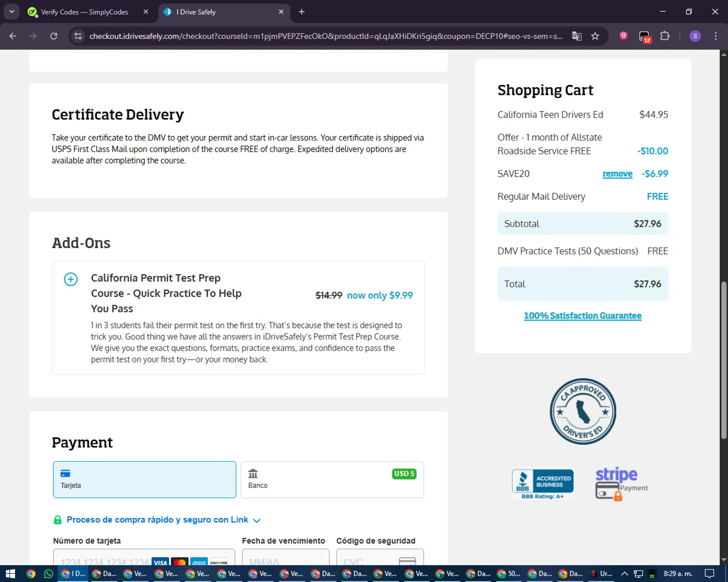Bookmark this page with the star
The height and width of the screenshot is (582, 728).
click(595, 36)
